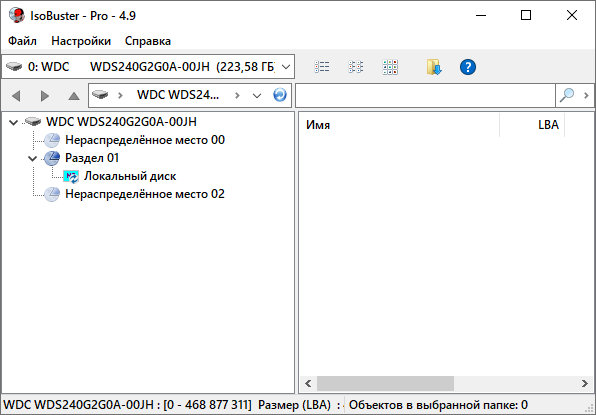Minimize the IsoBuster window
596x415 pixels.
pos(481,15)
